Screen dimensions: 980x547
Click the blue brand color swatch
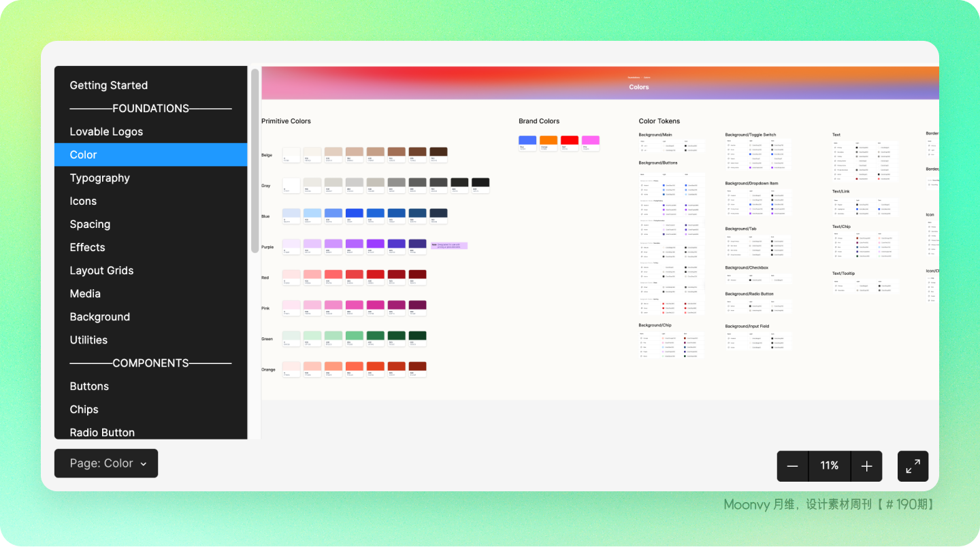click(527, 141)
